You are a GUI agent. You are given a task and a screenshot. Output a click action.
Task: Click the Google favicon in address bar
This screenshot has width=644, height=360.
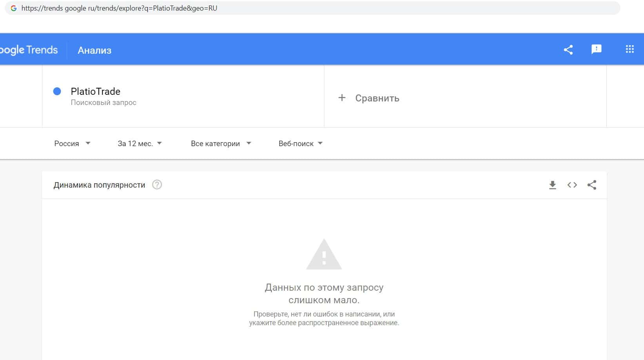[x=14, y=8]
